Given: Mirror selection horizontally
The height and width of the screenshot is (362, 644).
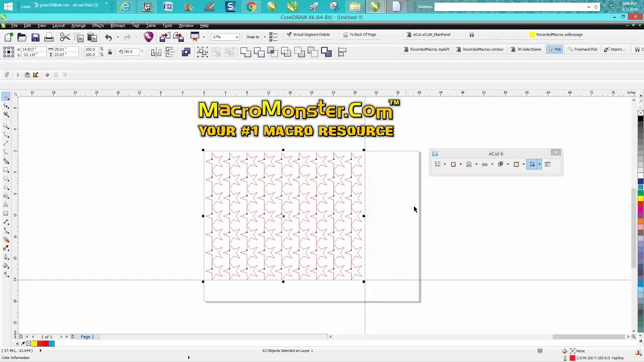Looking at the screenshot, I should (156, 52).
